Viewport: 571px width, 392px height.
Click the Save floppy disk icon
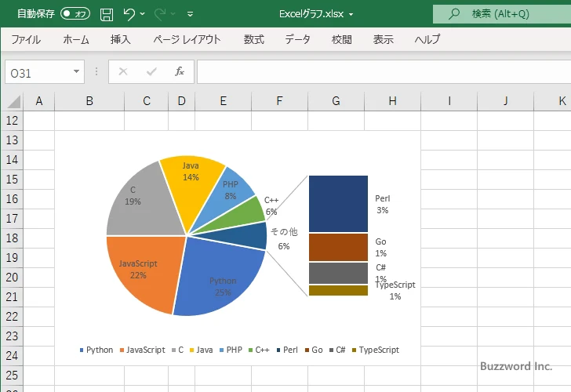point(107,14)
